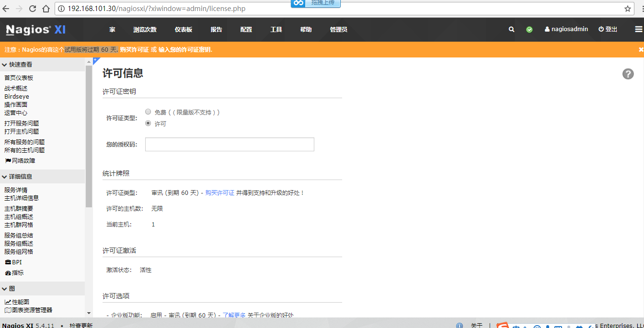This screenshot has height=328, width=644.
Task: Bookmark this page with the star icon
Action: (x=628, y=9)
